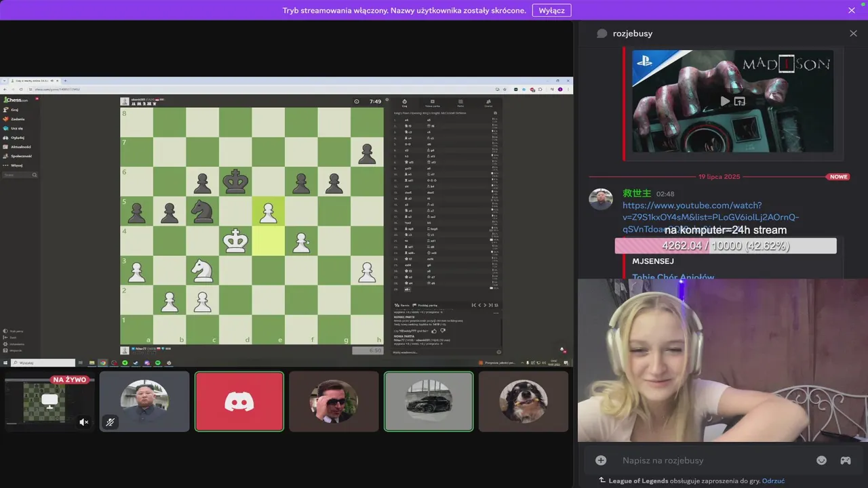Click the thumbs down icon in game chat
868x488 pixels.
(x=442, y=331)
